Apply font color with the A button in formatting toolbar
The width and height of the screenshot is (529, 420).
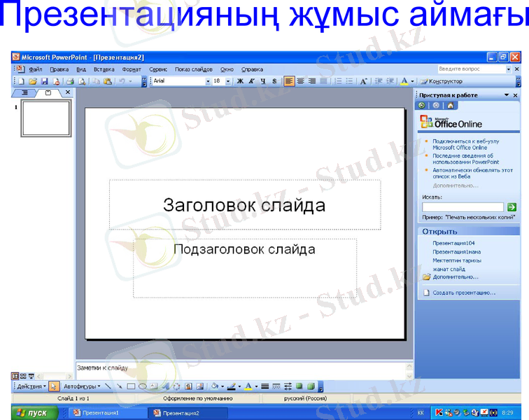[404, 81]
